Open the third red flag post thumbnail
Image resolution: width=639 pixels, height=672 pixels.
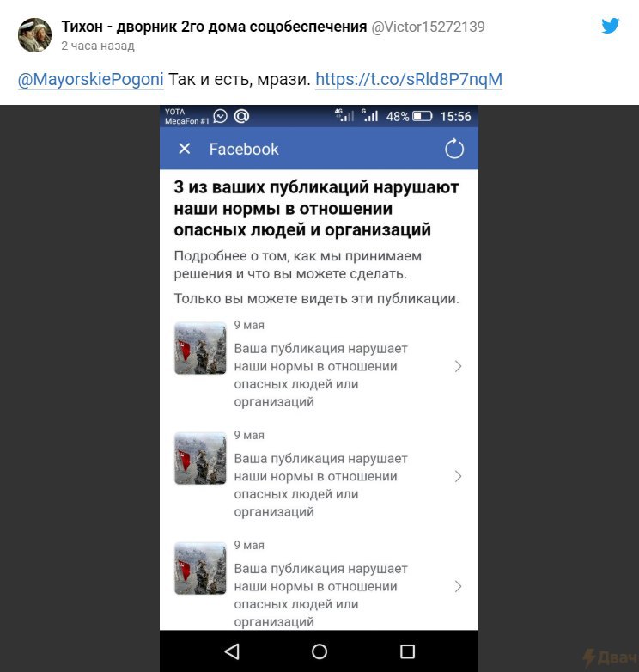200,568
